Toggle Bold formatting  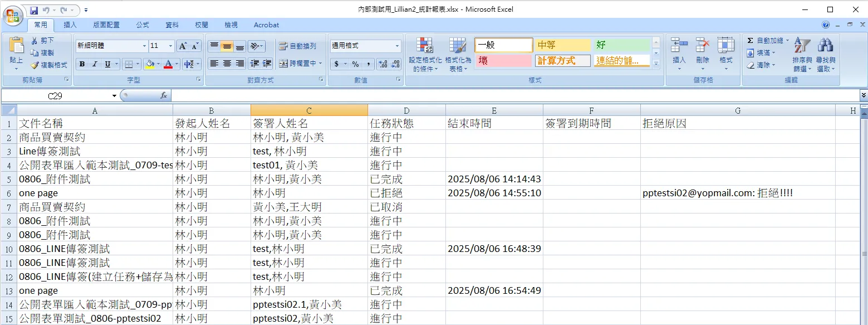click(x=82, y=64)
